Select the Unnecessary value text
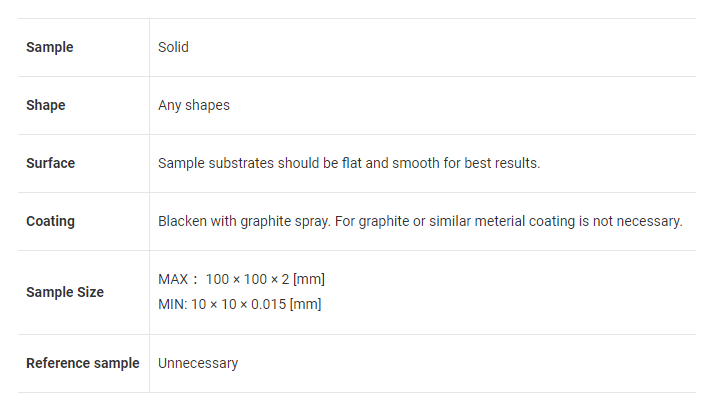This screenshot has width=712, height=405. click(x=198, y=363)
